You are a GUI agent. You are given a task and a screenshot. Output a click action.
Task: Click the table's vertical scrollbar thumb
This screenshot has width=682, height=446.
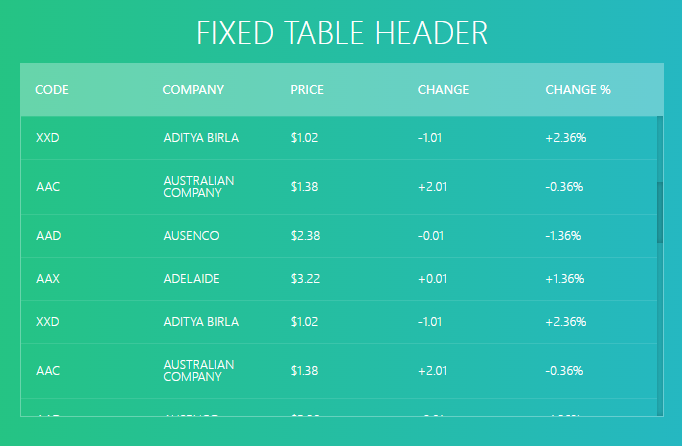tap(660, 212)
